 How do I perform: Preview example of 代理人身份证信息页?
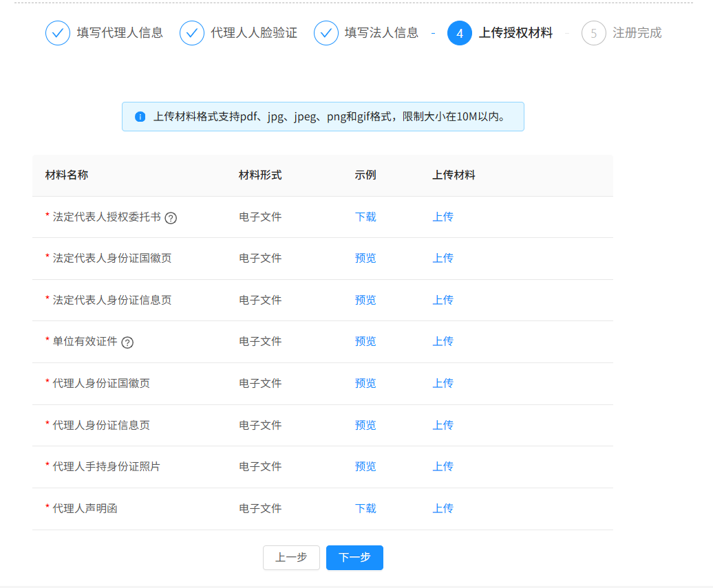365,426
